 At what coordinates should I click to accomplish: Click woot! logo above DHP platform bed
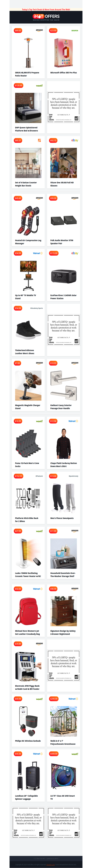click(x=39, y=86)
